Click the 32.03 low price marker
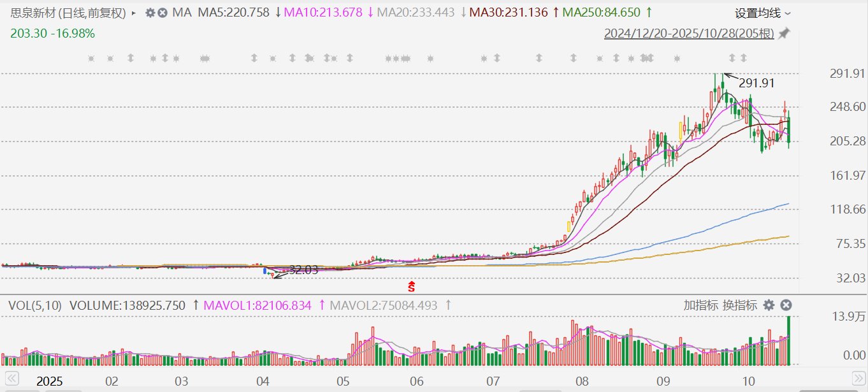 point(303,270)
